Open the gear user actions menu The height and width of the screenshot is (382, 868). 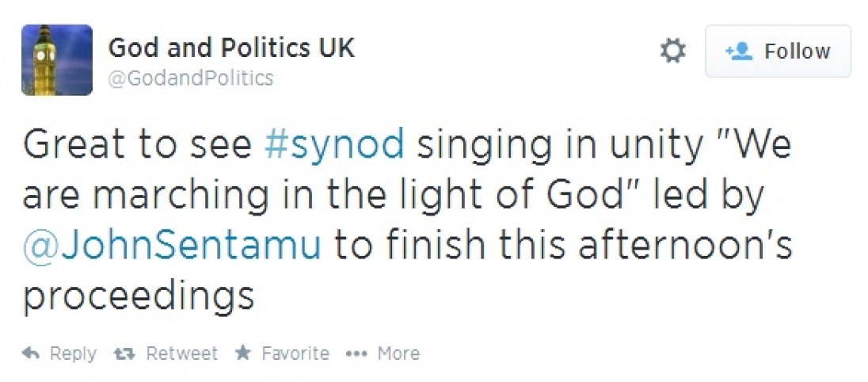click(672, 52)
